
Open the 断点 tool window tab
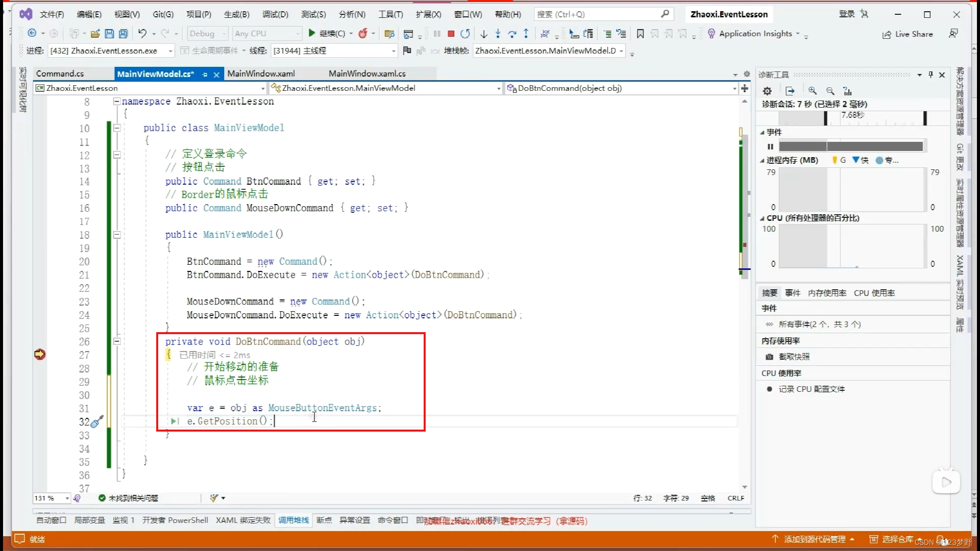[x=324, y=520]
